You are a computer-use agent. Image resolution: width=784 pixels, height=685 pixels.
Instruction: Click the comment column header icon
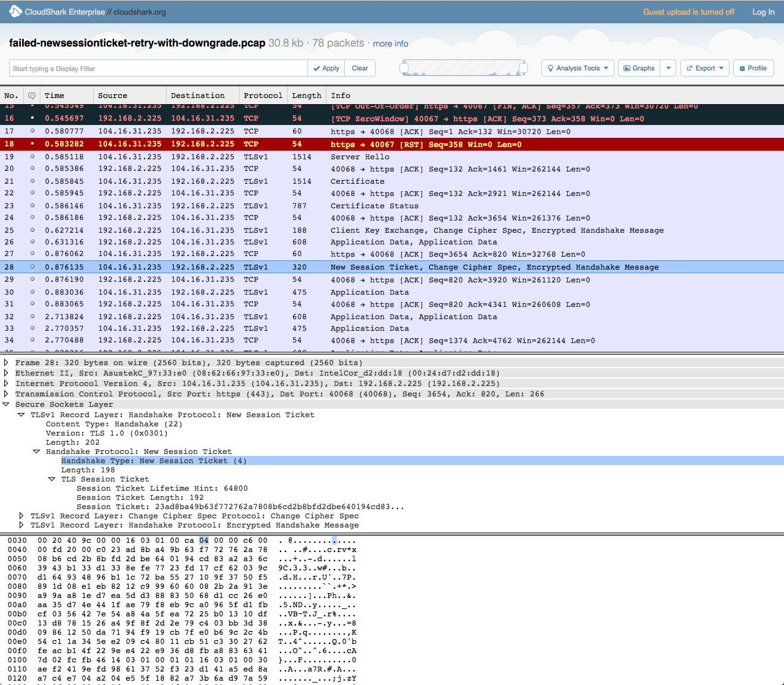[32, 96]
